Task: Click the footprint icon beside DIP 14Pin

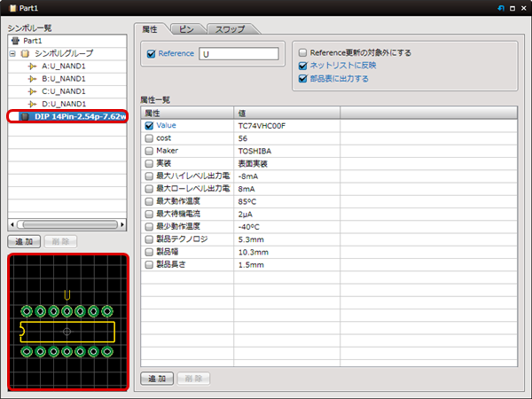Action: coord(25,117)
